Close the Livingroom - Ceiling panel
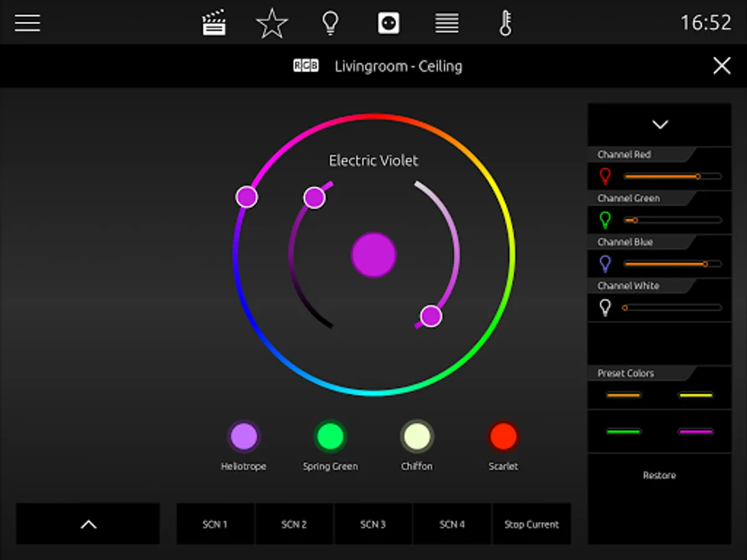This screenshot has height=560, width=747. tap(722, 65)
